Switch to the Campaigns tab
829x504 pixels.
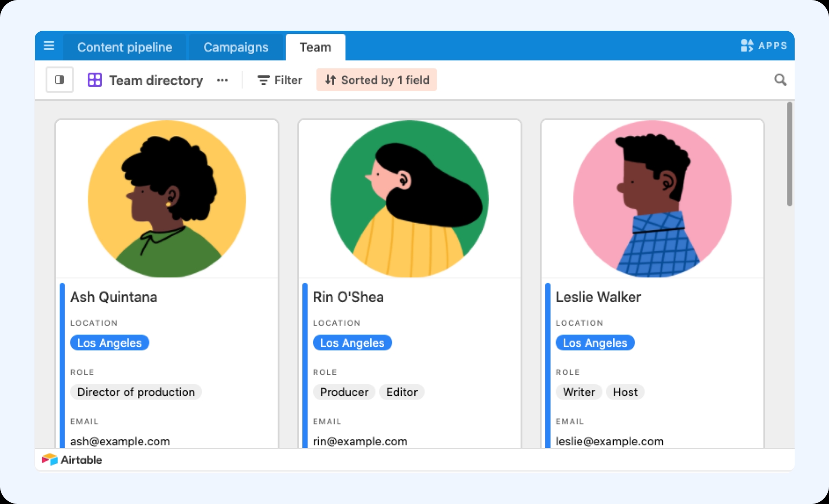tap(236, 47)
